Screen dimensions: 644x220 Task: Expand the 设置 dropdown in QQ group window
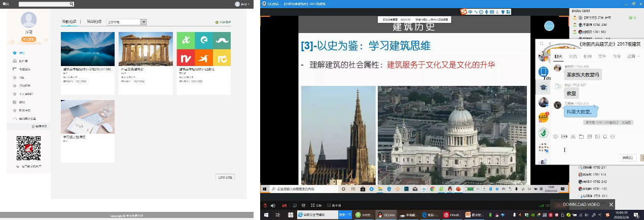click(633, 56)
